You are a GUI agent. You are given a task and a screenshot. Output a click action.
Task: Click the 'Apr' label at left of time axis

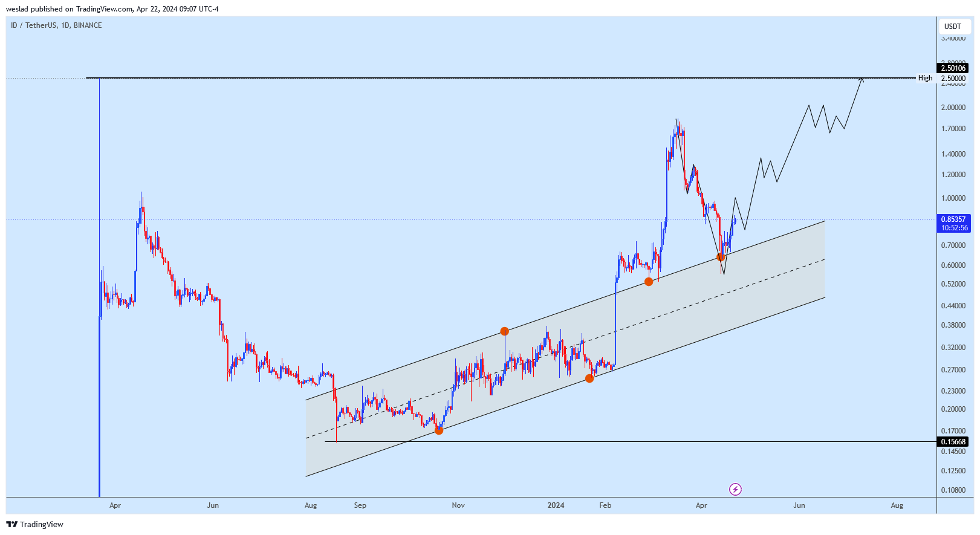(x=115, y=505)
